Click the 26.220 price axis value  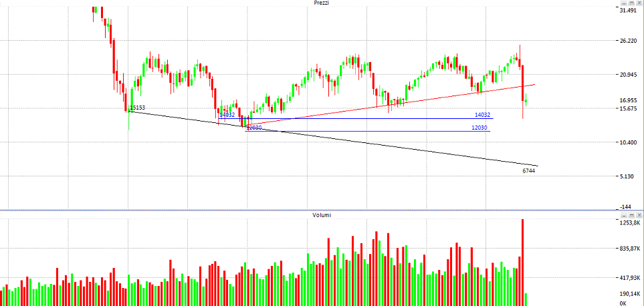(628, 41)
